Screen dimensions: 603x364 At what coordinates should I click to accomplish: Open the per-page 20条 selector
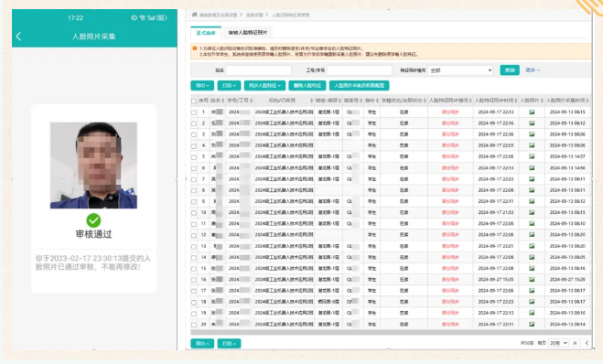(x=558, y=343)
